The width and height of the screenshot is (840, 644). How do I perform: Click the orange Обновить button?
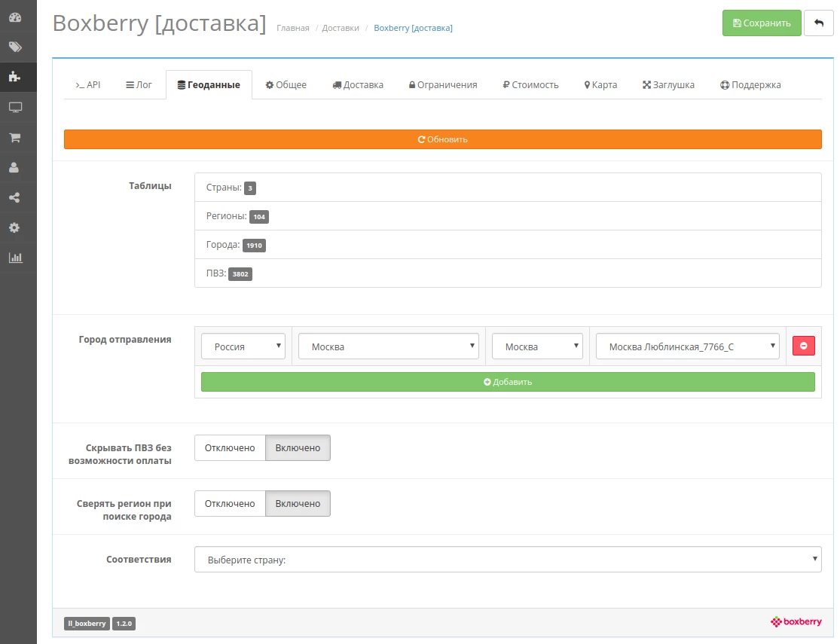click(x=442, y=139)
